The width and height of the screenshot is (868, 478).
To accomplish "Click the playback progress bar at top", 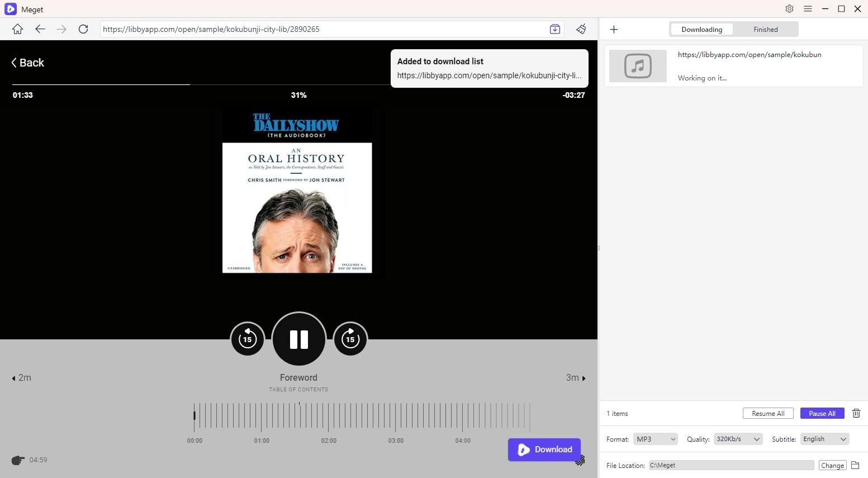I will 298,84.
